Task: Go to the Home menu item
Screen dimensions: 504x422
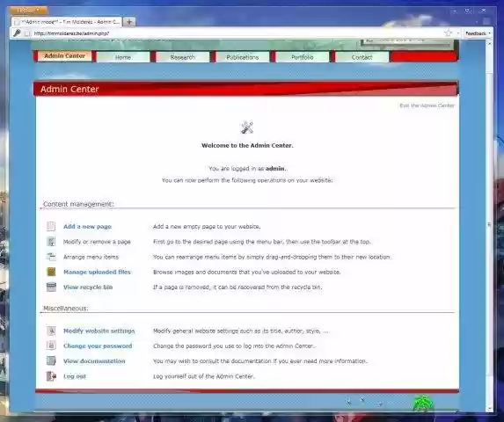Action: click(x=123, y=57)
